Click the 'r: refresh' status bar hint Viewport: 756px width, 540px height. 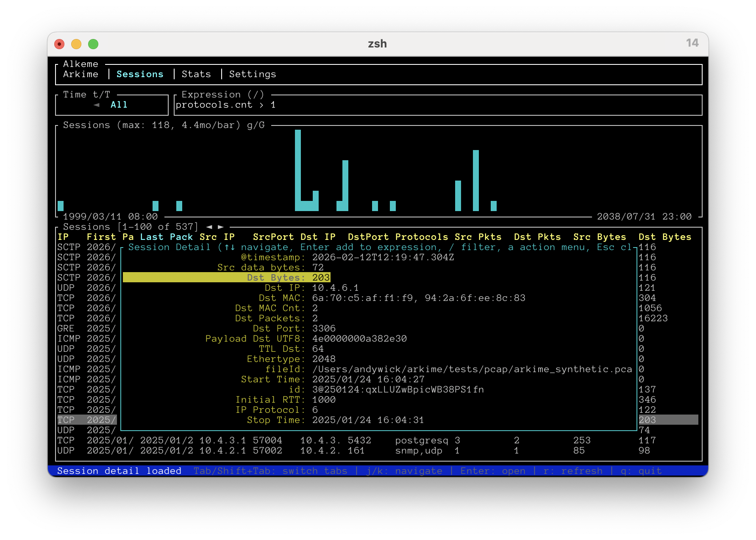pyautogui.click(x=573, y=471)
